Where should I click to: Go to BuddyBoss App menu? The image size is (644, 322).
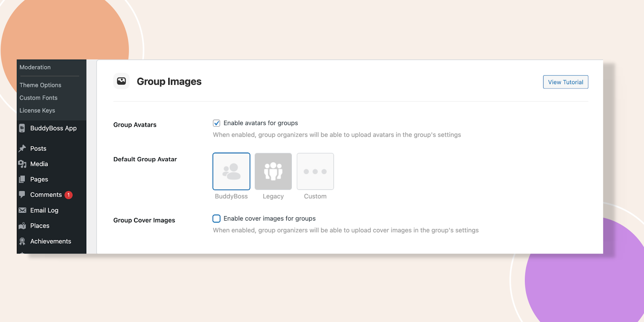(x=53, y=128)
